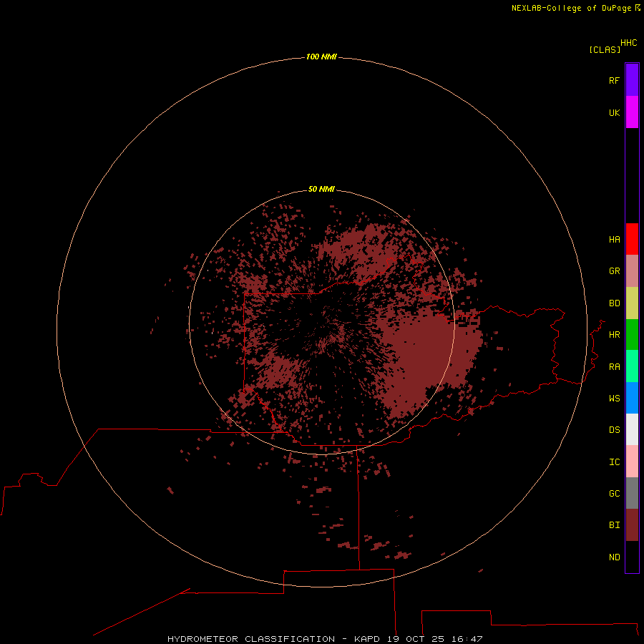
Task: Click the DS legend label
Action: point(614,430)
